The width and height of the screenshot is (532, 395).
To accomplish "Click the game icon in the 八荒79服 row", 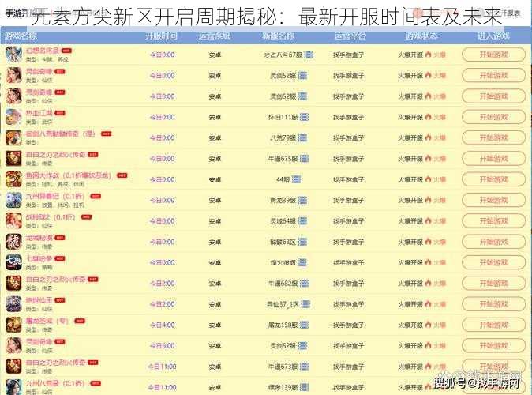I will click(x=13, y=137).
